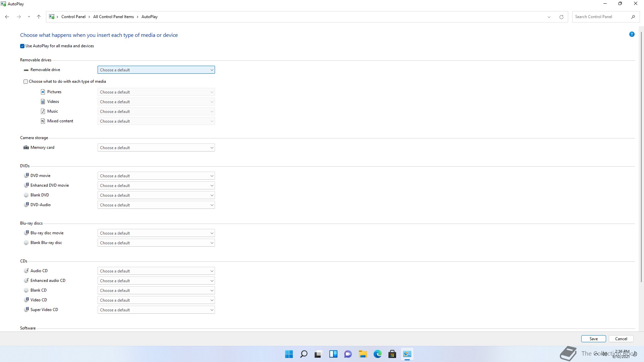
Task: Open Chat from the taskbar
Action: click(348, 354)
